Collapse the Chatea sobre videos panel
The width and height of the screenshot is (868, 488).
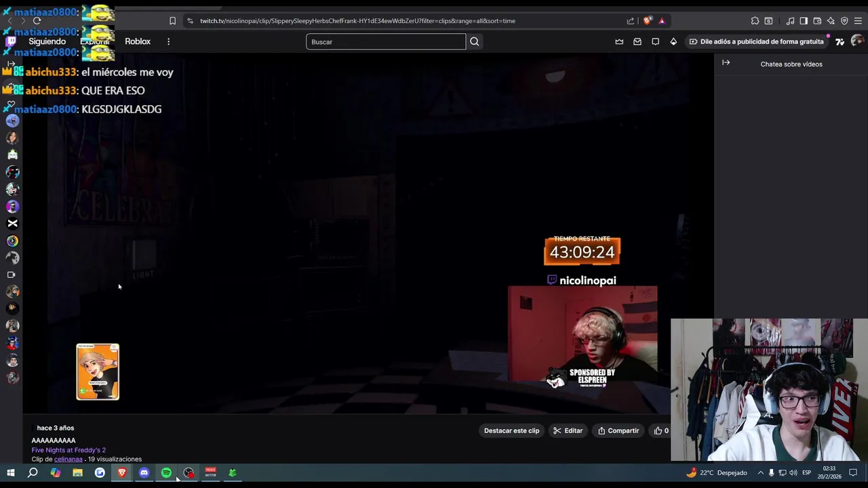pos(726,63)
